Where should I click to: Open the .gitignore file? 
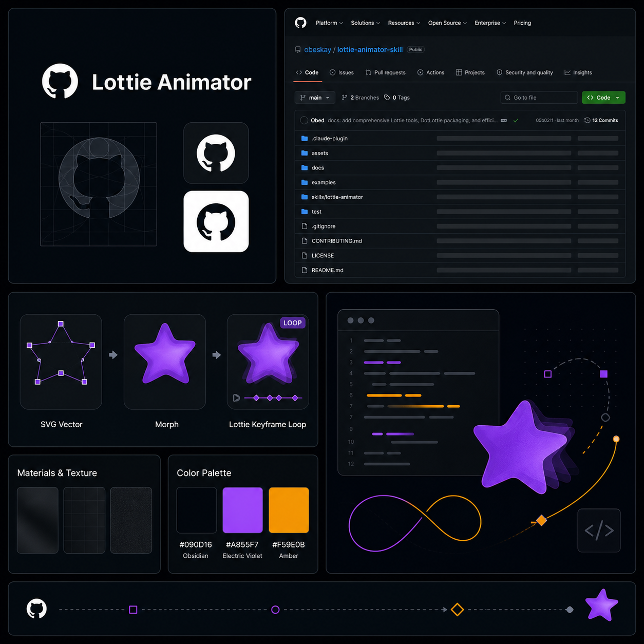[324, 226]
